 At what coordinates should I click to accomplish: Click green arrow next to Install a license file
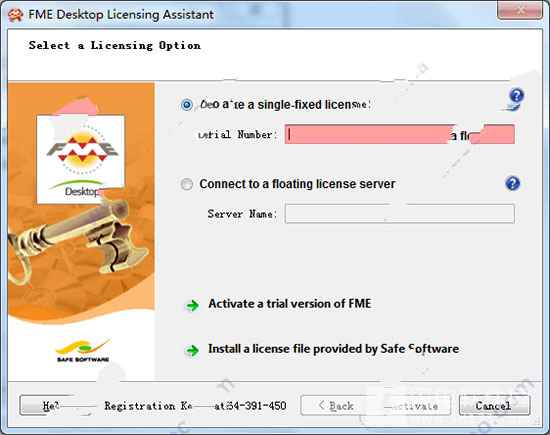pyautogui.click(x=192, y=350)
